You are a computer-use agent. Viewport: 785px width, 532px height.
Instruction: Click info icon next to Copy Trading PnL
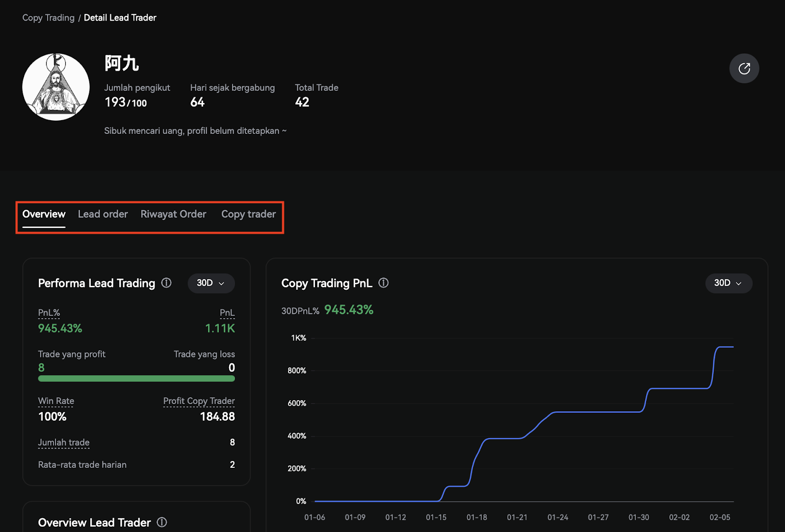click(x=384, y=283)
